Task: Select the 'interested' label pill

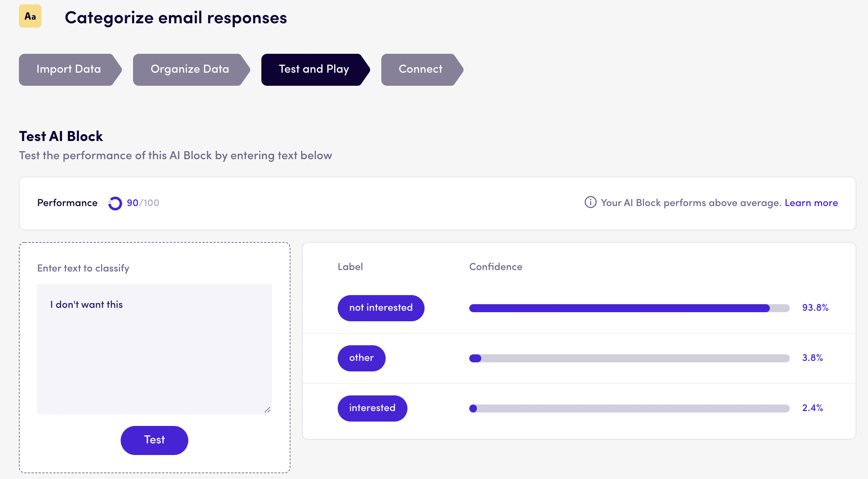Action: (x=372, y=408)
